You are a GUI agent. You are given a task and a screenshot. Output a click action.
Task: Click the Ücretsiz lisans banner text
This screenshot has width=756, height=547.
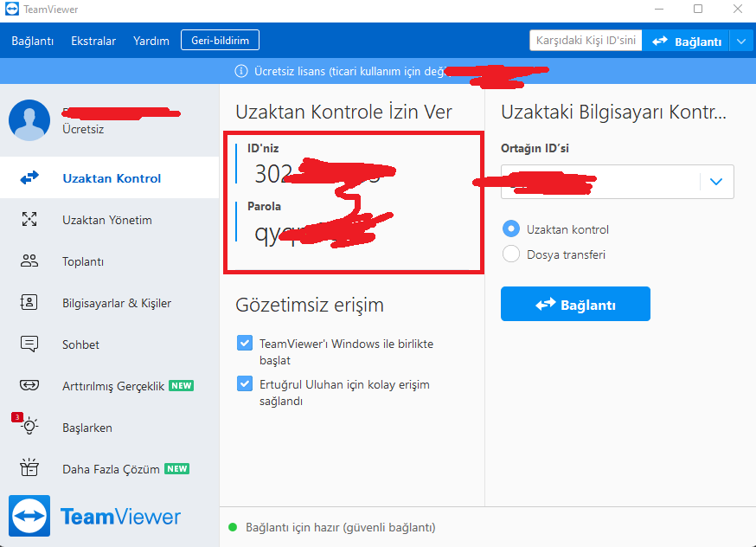pos(351,71)
